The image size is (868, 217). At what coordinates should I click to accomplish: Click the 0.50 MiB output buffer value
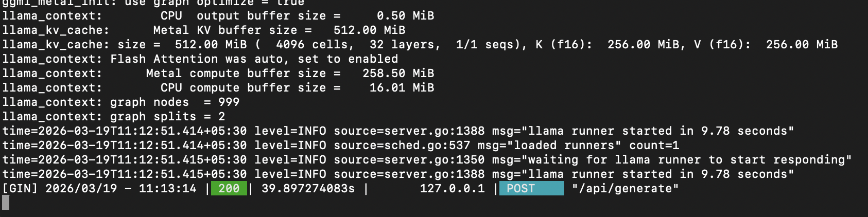click(x=405, y=16)
